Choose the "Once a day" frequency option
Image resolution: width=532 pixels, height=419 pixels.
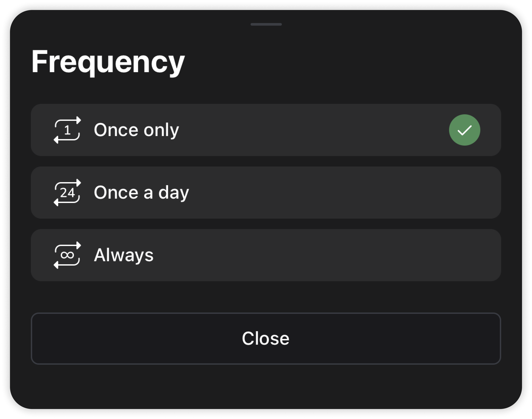click(x=266, y=193)
